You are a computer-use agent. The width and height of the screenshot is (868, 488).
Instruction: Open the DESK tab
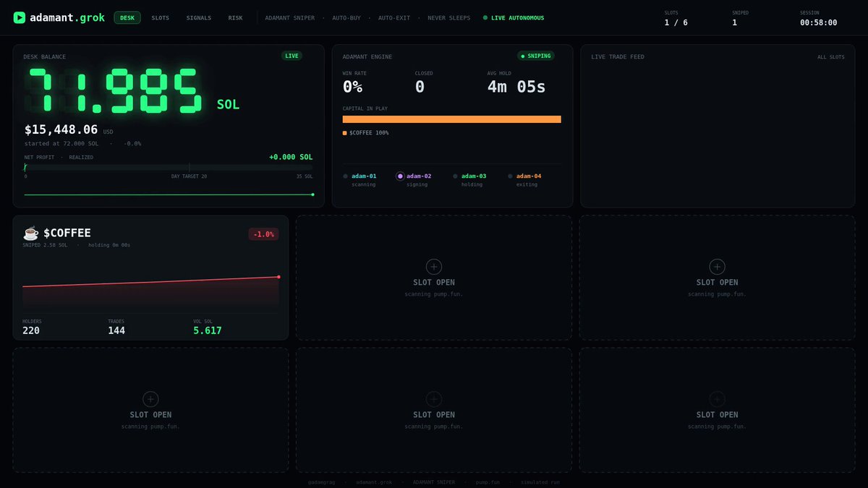pos(127,17)
